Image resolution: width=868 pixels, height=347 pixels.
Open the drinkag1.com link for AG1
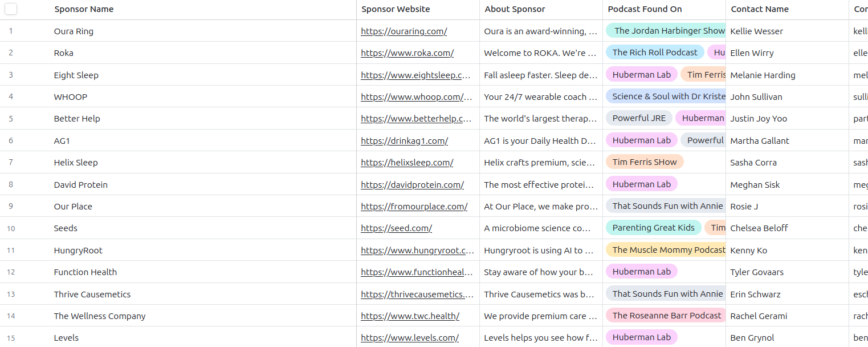click(x=404, y=140)
